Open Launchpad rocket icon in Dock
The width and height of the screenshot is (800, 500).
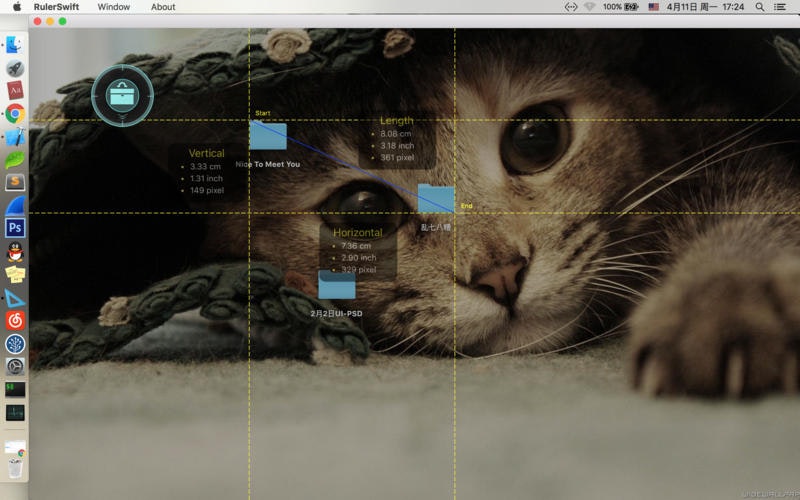[x=15, y=68]
